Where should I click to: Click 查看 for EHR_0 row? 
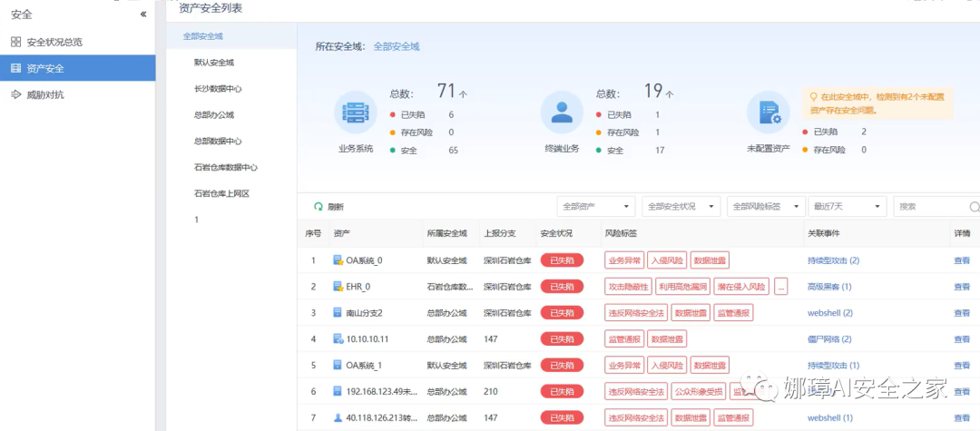point(962,287)
